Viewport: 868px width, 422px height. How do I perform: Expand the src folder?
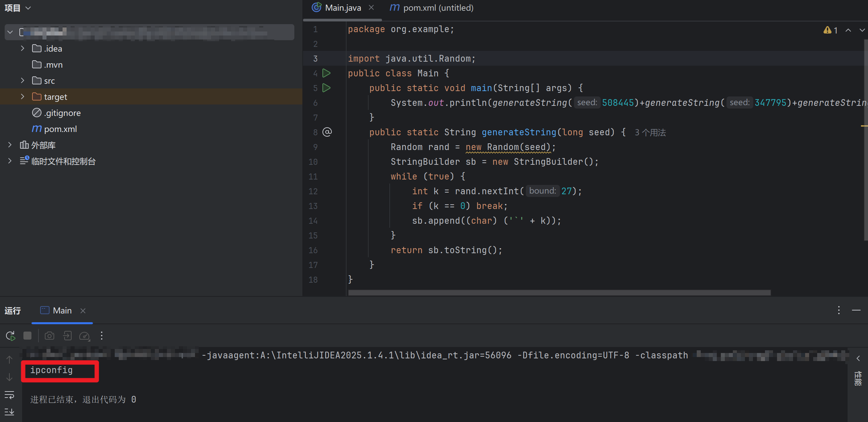click(22, 81)
